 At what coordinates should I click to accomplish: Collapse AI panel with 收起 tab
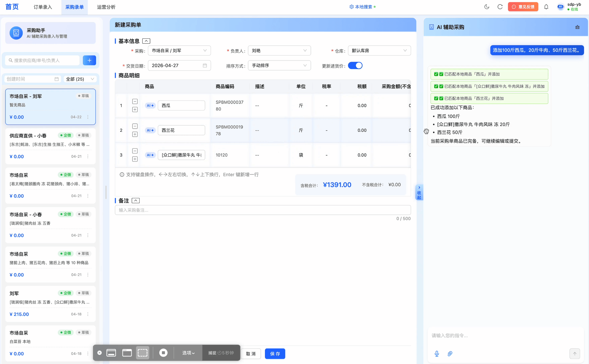coord(419,193)
